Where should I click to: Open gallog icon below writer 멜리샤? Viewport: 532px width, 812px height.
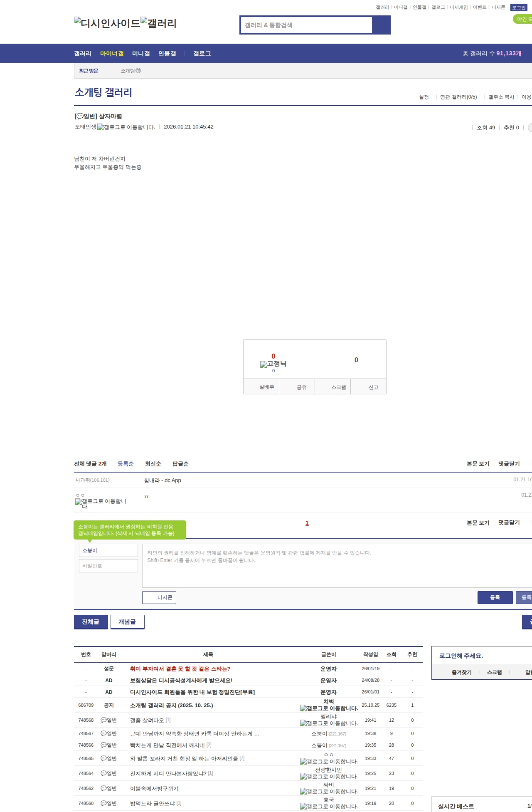(329, 723)
